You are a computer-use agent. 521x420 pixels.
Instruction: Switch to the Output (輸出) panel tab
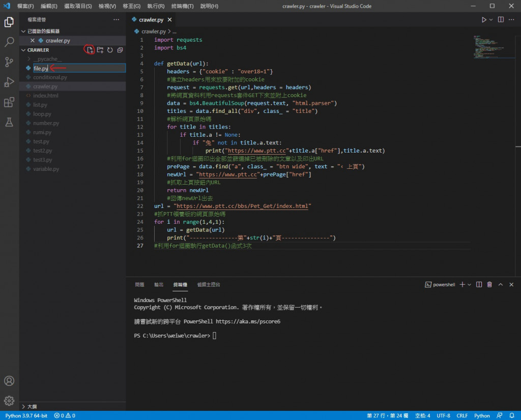(159, 285)
